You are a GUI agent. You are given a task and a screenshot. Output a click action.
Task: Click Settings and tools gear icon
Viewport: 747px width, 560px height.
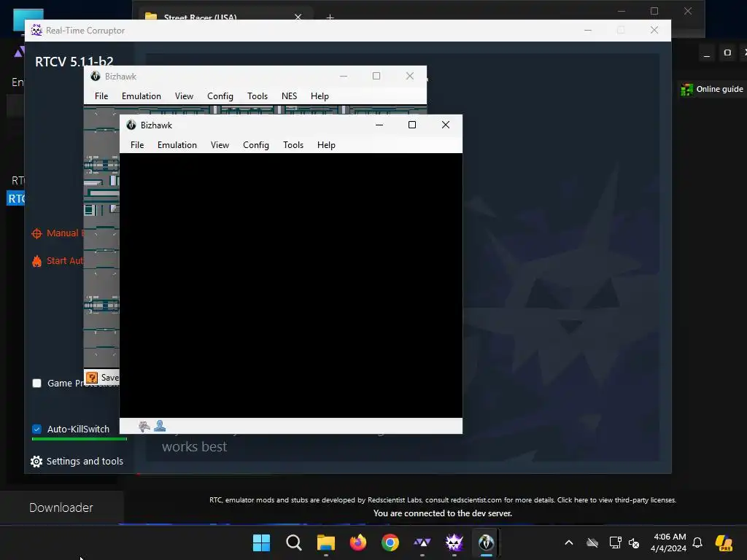pyautogui.click(x=36, y=462)
